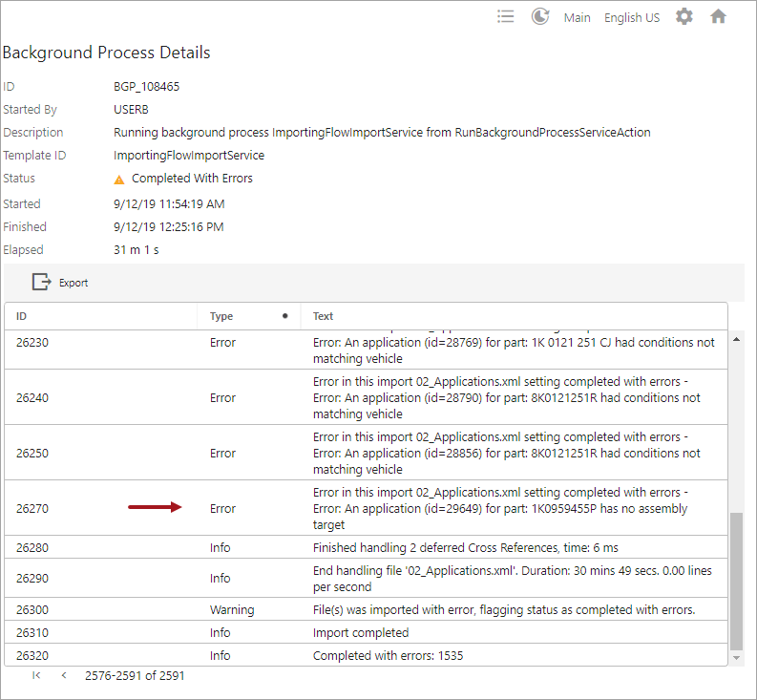
Task: Open the English US language selector
Action: pos(632,18)
